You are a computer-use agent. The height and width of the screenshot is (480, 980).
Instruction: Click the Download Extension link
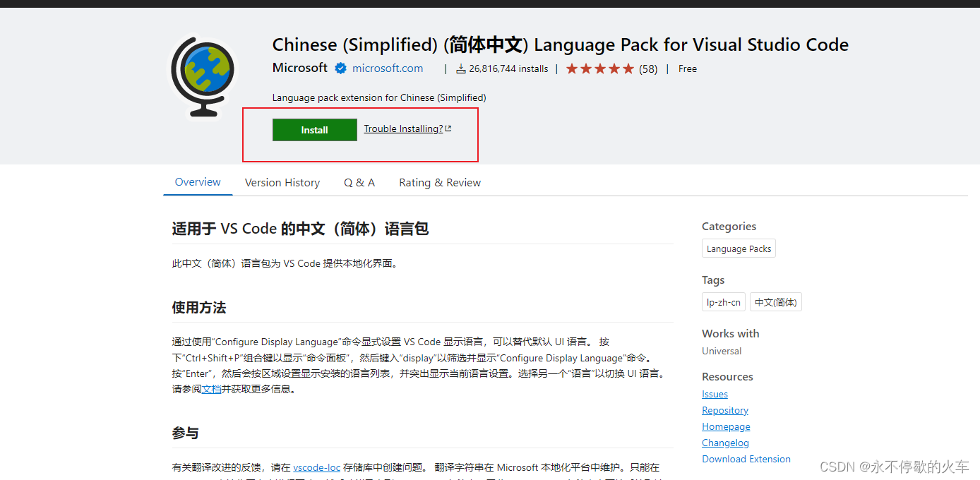[746, 459]
